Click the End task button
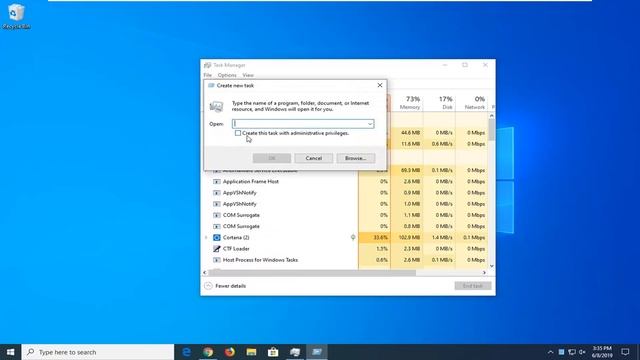Viewport: 640px width, 360px height. click(x=473, y=286)
